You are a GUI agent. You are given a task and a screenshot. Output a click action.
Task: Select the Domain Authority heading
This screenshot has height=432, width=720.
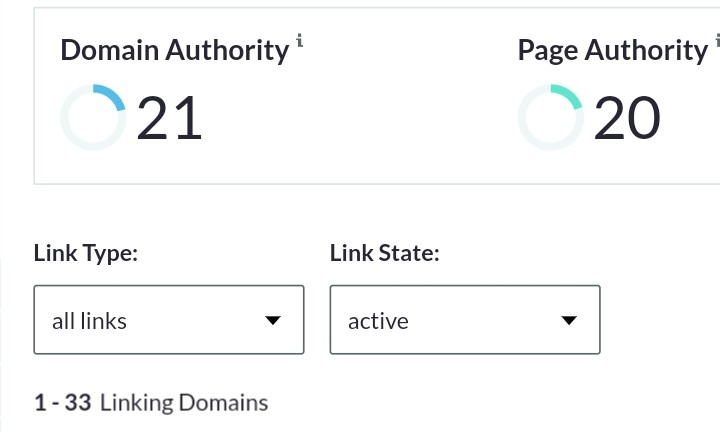click(174, 51)
